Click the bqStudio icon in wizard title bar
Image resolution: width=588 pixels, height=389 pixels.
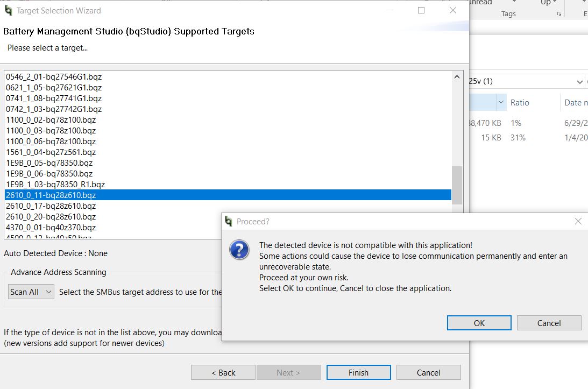(9, 11)
